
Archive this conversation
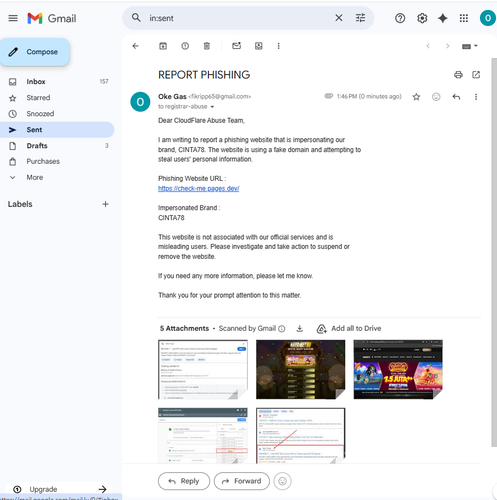pyautogui.click(x=163, y=46)
